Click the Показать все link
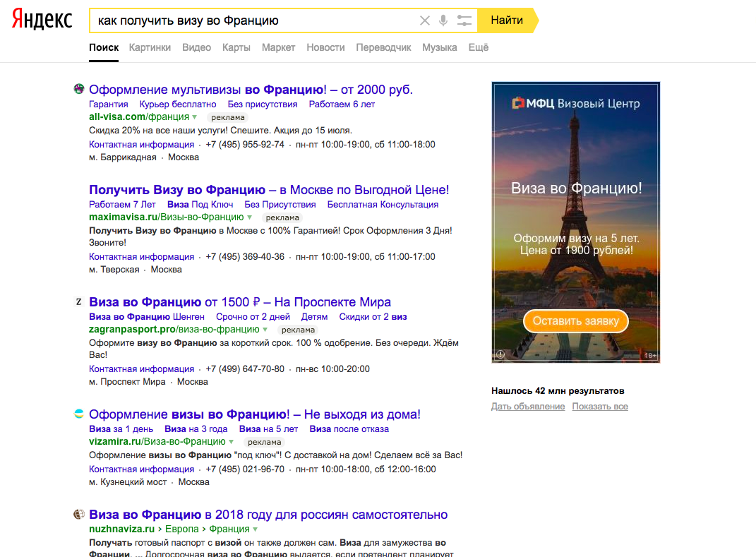756x557 pixels. (x=600, y=407)
